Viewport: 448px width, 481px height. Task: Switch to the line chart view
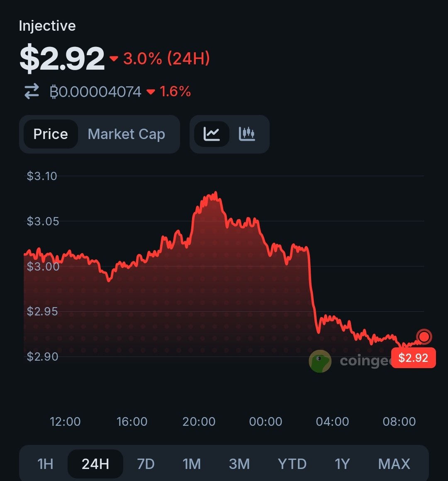coord(212,134)
